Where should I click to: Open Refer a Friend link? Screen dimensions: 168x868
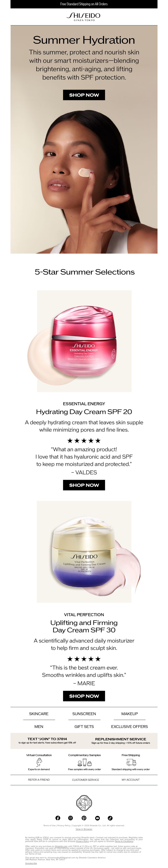coord(39,780)
